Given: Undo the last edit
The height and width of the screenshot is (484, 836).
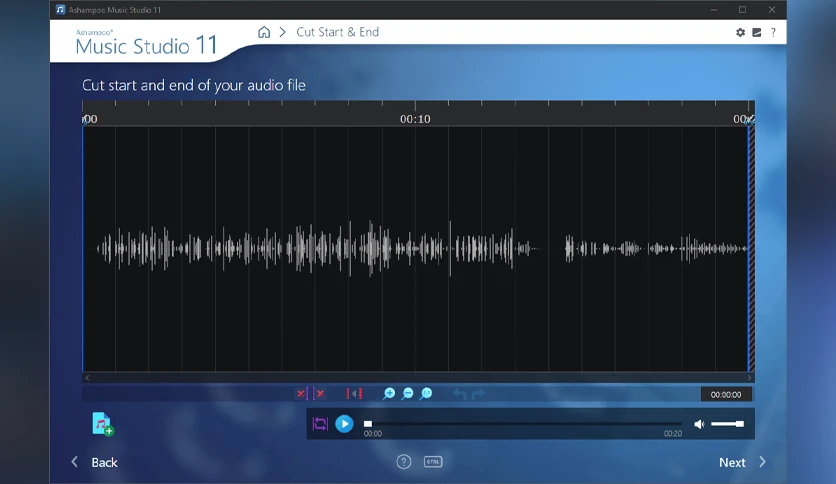Looking at the screenshot, I should pyautogui.click(x=460, y=394).
